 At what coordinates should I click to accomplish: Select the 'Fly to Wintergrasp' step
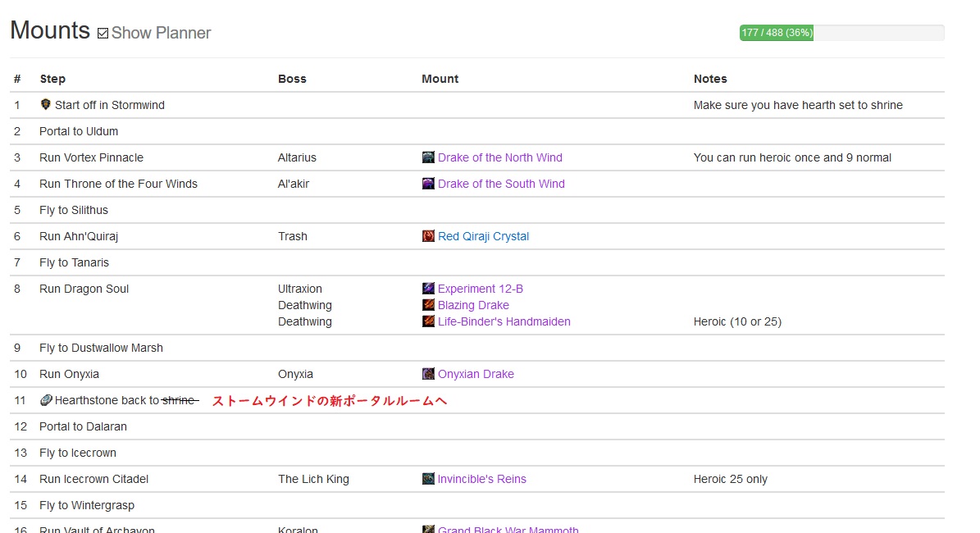[87, 505]
